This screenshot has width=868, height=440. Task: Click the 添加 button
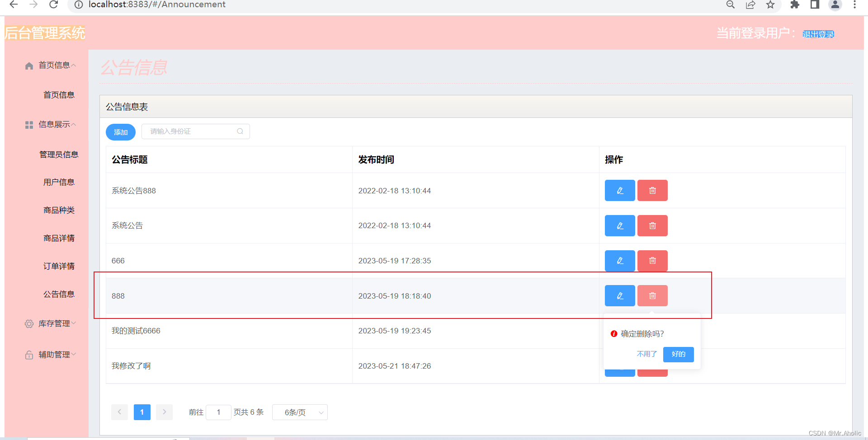pyautogui.click(x=121, y=132)
